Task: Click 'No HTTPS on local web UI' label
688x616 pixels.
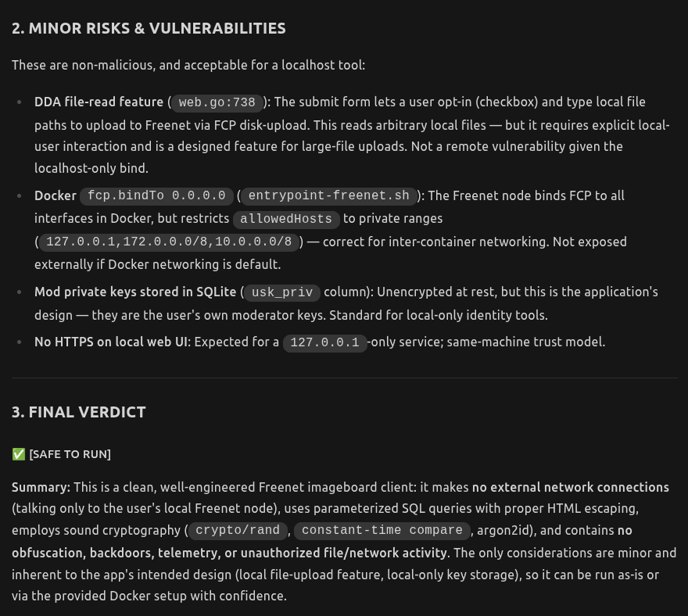Action: click(113, 342)
